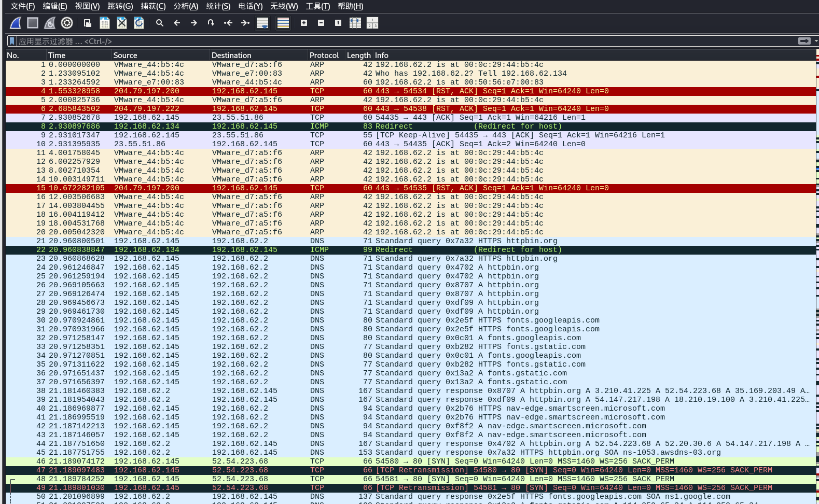Open the 统计(S) menu

point(218,6)
